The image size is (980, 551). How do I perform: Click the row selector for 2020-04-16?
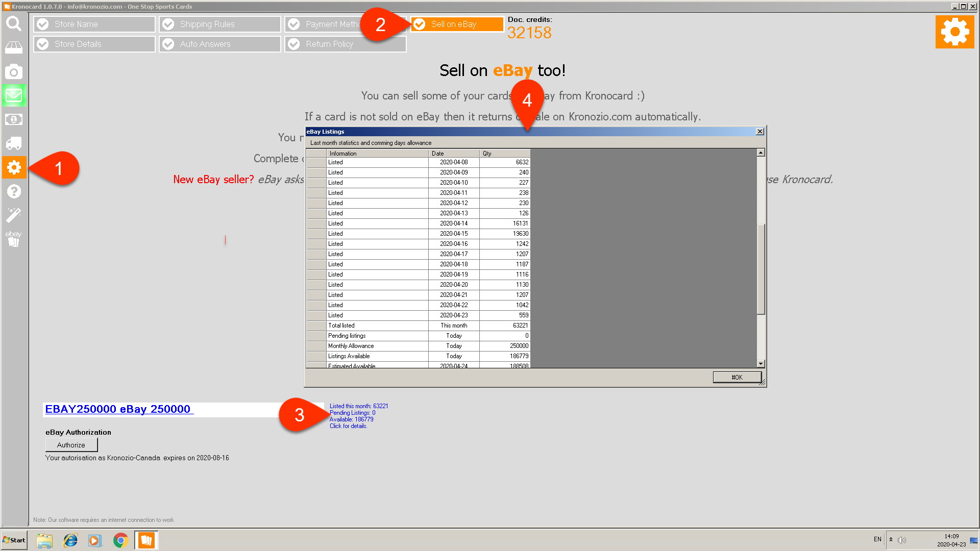(316, 244)
